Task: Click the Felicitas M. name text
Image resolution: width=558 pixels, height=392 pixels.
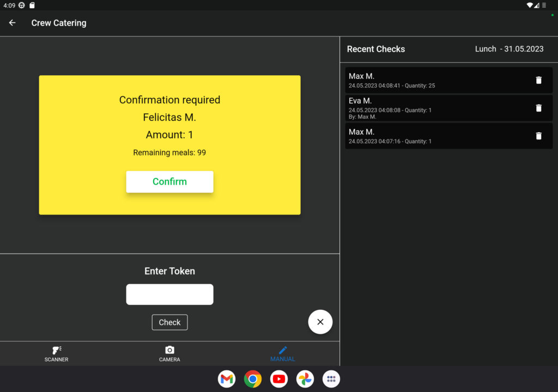Action: pyautogui.click(x=169, y=118)
